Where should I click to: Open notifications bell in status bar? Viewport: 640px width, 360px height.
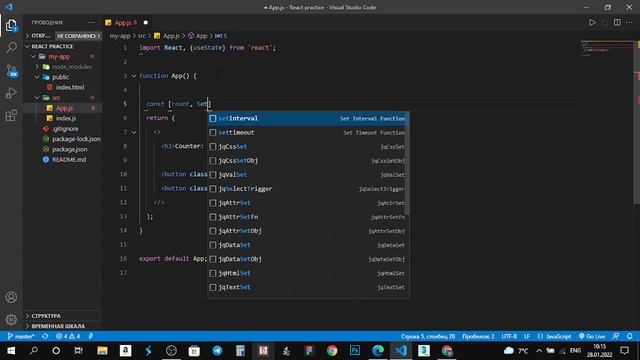630,336
